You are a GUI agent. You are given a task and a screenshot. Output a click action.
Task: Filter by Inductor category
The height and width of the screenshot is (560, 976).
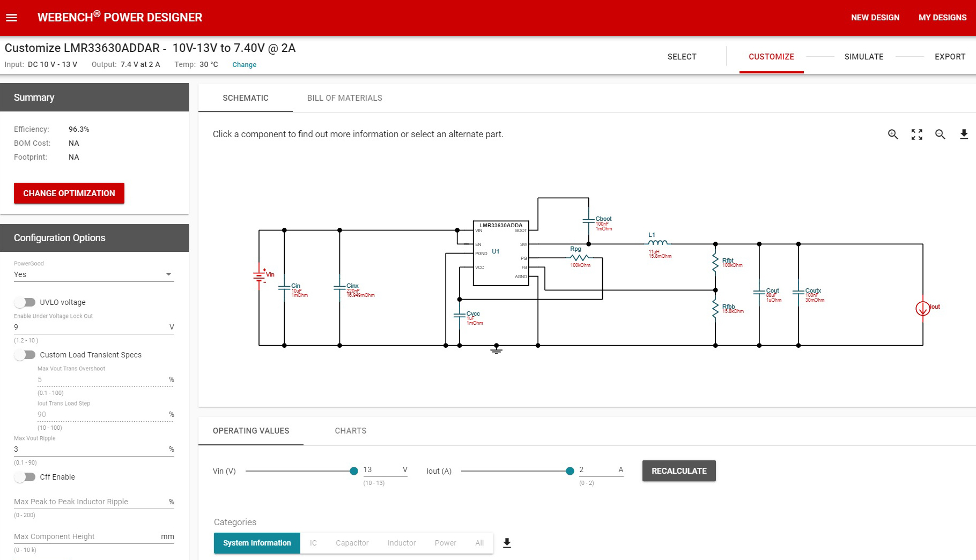(402, 543)
